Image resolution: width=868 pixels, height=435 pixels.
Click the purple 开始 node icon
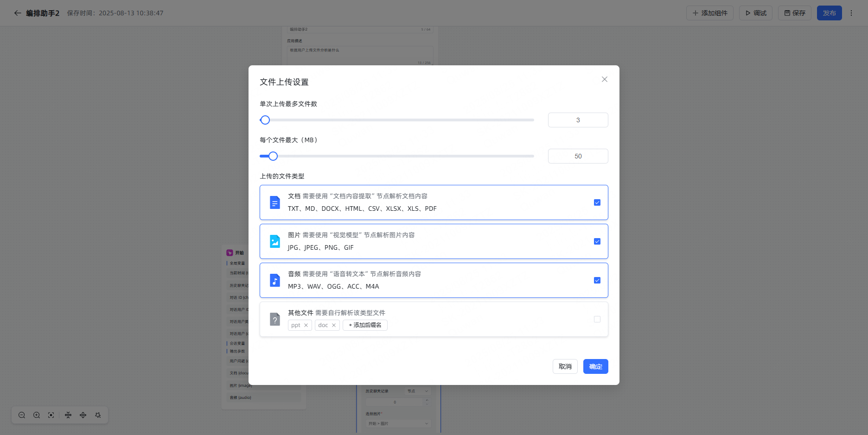[x=230, y=252]
